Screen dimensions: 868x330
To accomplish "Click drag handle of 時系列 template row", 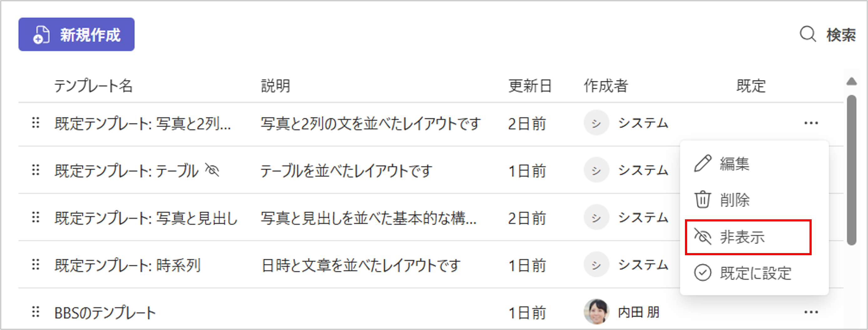I will pyautogui.click(x=36, y=265).
